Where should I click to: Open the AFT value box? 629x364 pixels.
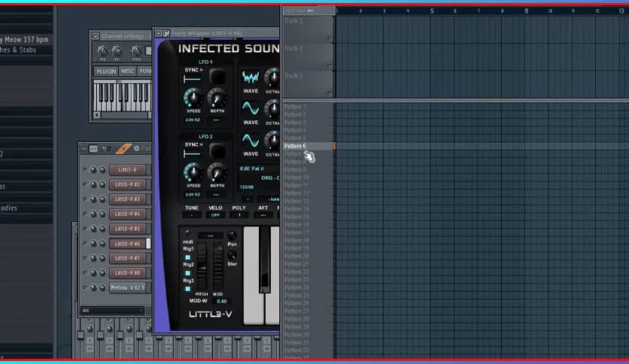point(263,215)
